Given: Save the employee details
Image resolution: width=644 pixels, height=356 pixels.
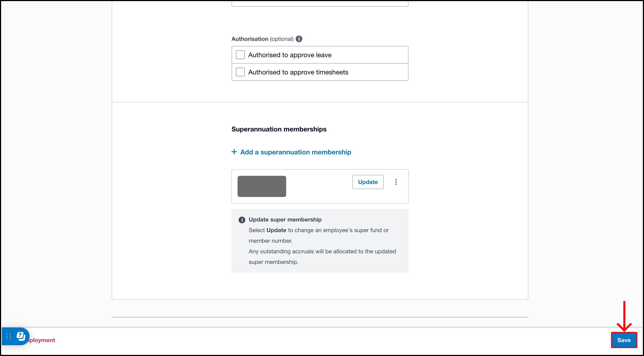Looking at the screenshot, I should 623,340.
